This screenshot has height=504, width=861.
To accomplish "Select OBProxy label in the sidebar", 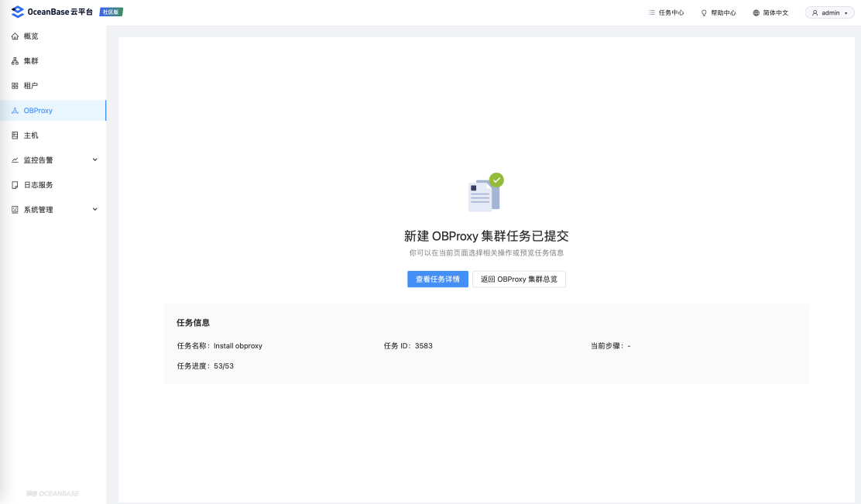I will pos(38,111).
